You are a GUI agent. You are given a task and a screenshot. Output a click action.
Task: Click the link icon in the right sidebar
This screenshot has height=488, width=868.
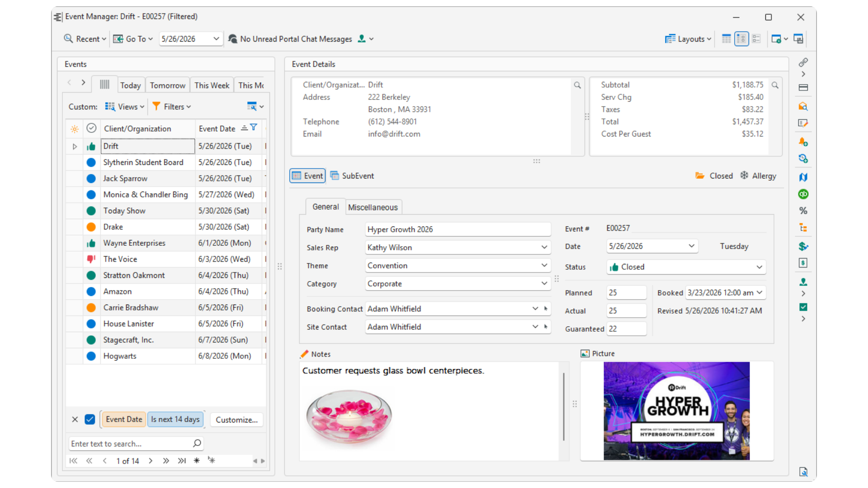pos(803,62)
